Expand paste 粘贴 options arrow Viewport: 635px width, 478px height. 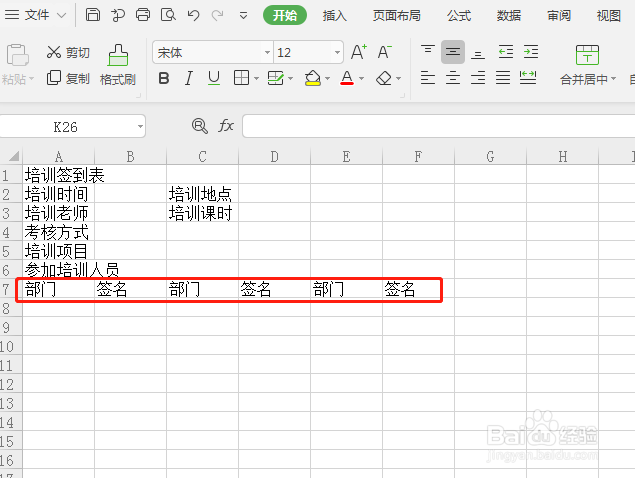pos(31,79)
